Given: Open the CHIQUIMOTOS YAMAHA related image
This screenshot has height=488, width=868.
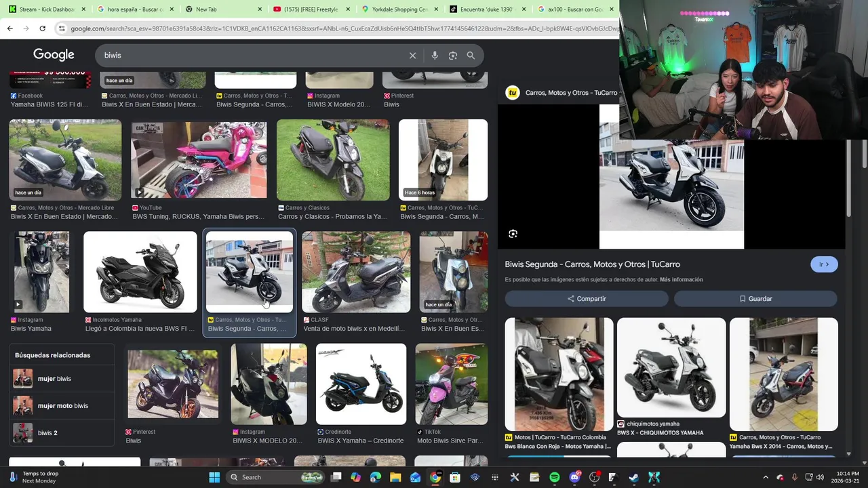Looking at the screenshot, I should 671,368.
